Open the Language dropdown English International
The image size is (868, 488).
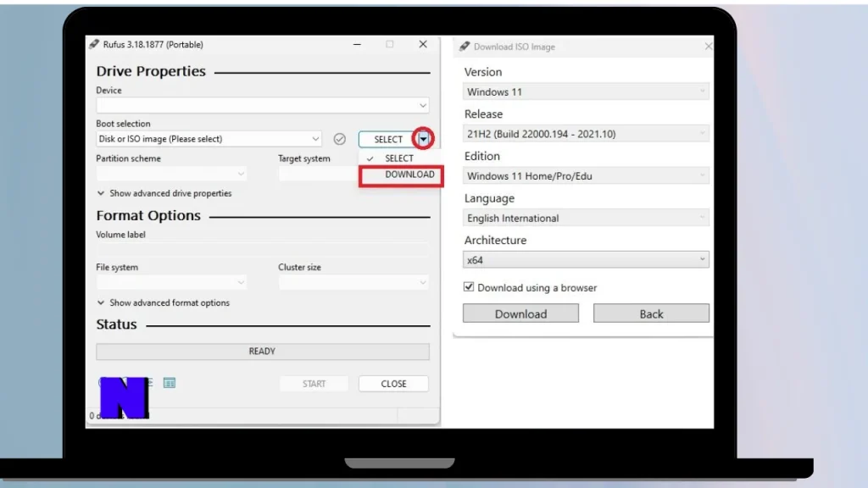coord(586,218)
